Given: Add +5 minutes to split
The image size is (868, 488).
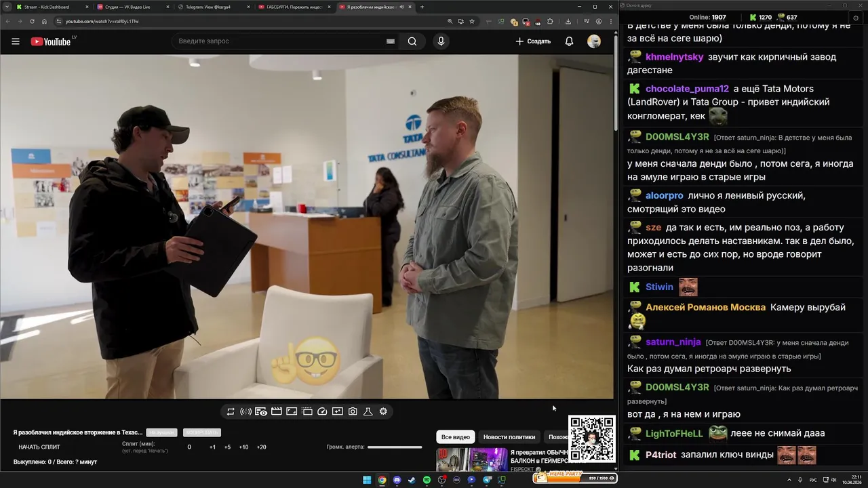Looking at the screenshot, I should tap(227, 447).
